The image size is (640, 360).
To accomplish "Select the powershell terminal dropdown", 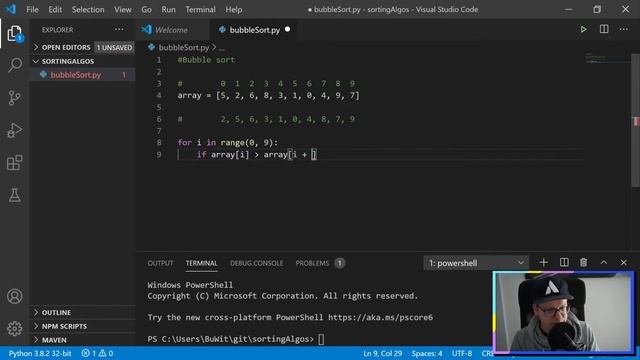I will click(476, 263).
